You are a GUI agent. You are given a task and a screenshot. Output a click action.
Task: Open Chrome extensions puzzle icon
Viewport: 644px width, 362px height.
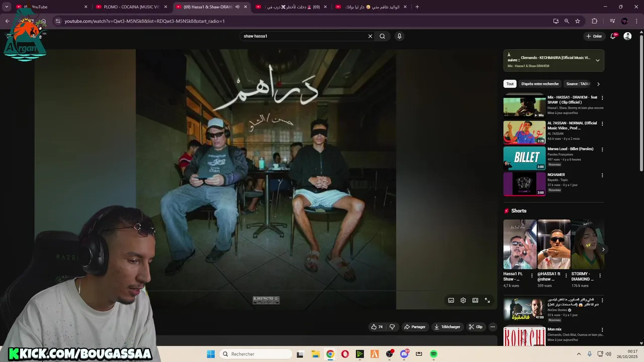(x=594, y=21)
